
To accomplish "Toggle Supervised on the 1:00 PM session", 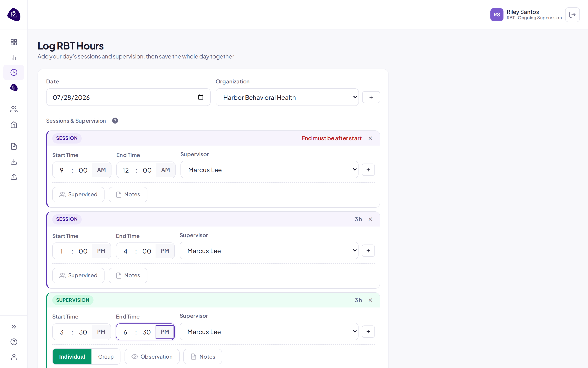I will (78, 276).
